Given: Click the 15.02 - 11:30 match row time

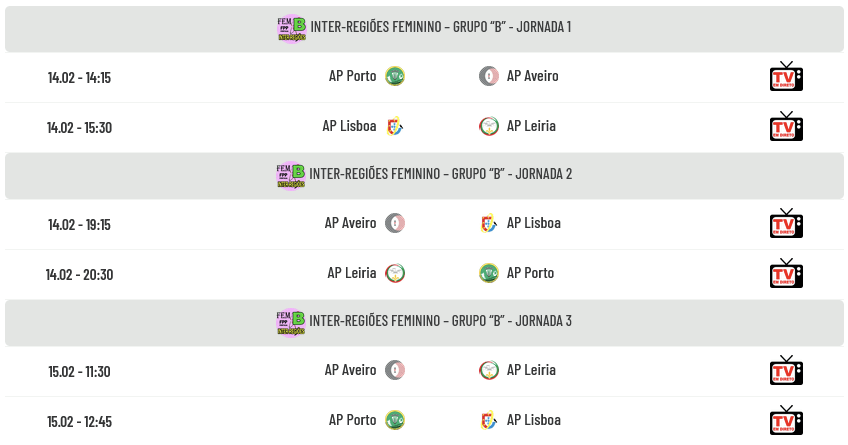Looking at the screenshot, I should click(79, 371).
